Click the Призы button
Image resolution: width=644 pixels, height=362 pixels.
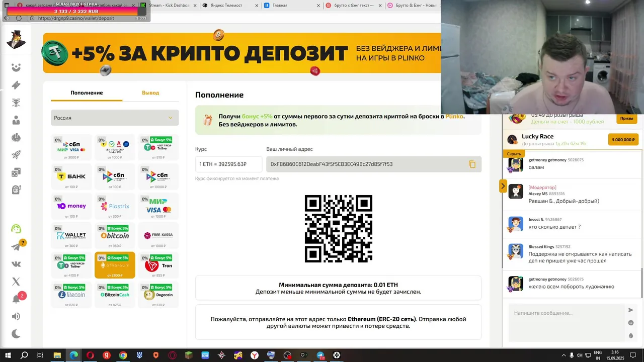point(626,119)
